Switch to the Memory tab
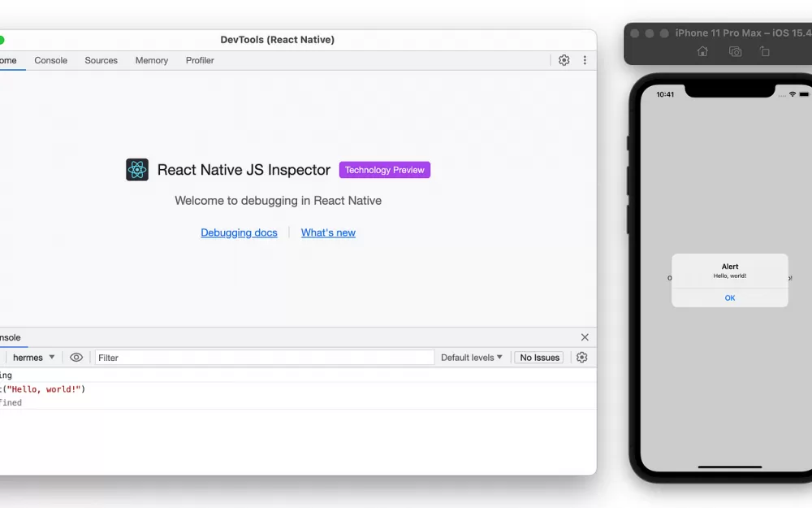 152,60
